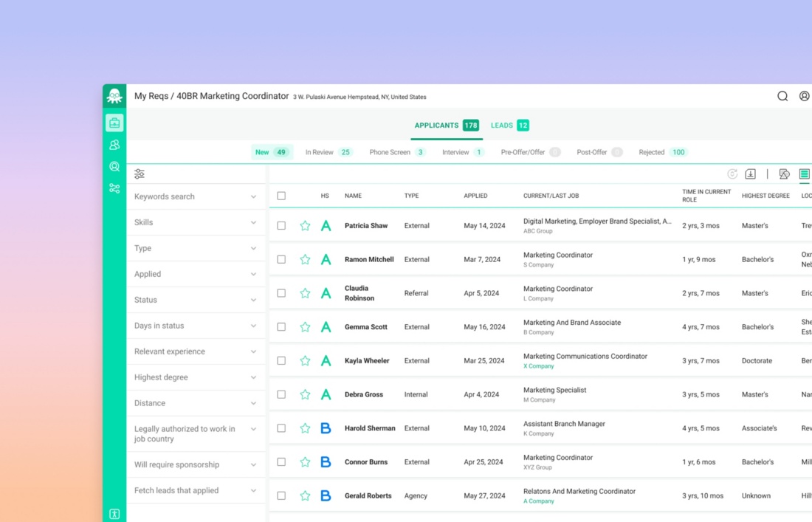
Task: Expand the Keywords search filter
Action: coord(196,197)
